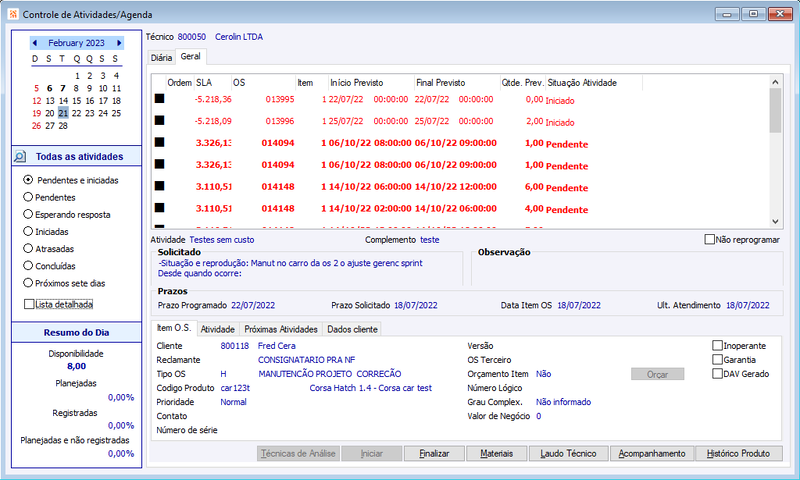Choose the Atrasadas filter option
The image size is (800, 480).
coord(28,248)
